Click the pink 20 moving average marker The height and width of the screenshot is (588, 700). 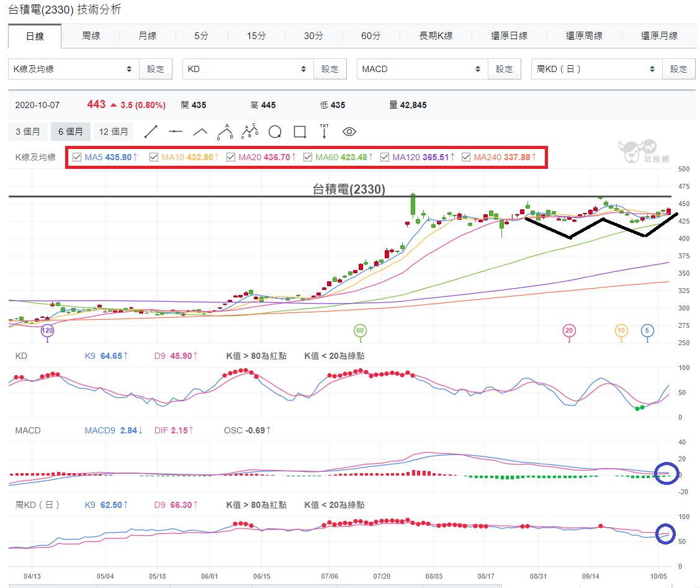pyautogui.click(x=568, y=331)
